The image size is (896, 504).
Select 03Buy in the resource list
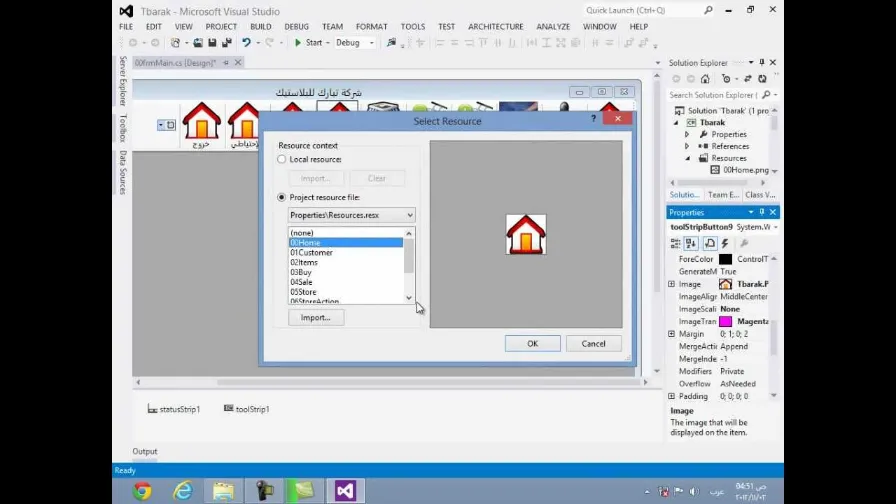(346, 272)
